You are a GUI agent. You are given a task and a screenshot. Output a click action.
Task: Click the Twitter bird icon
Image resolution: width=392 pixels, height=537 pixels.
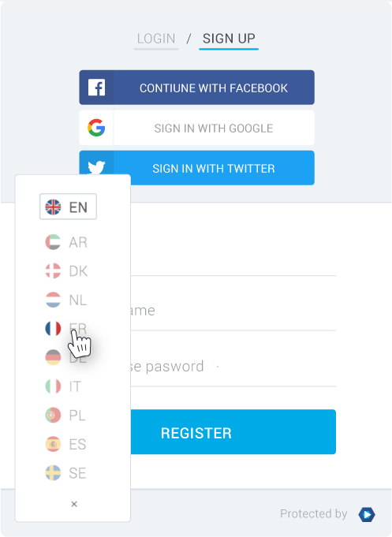coord(96,167)
